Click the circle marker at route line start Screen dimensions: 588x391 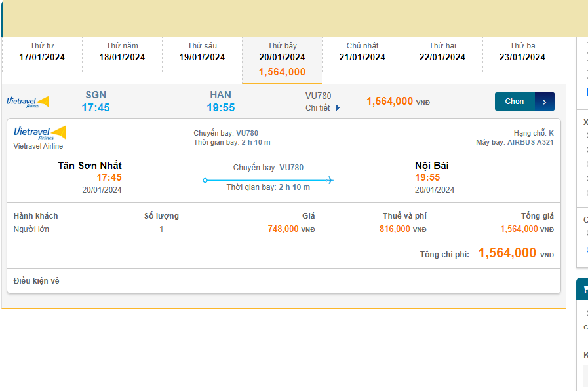205,180
